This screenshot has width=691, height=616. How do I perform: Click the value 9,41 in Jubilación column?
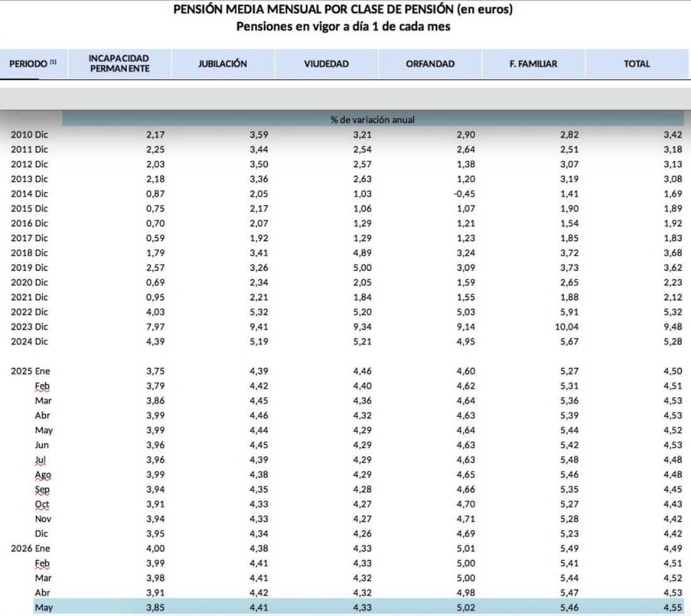pyautogui.click(x=259, y=327)
